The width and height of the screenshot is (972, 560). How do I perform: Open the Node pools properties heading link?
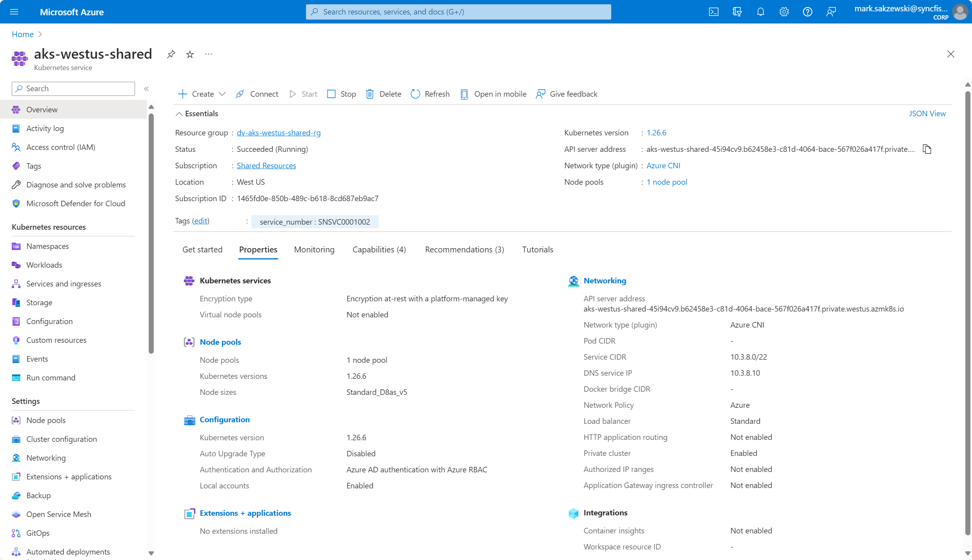pyautogui.click(x=220, y=342)
